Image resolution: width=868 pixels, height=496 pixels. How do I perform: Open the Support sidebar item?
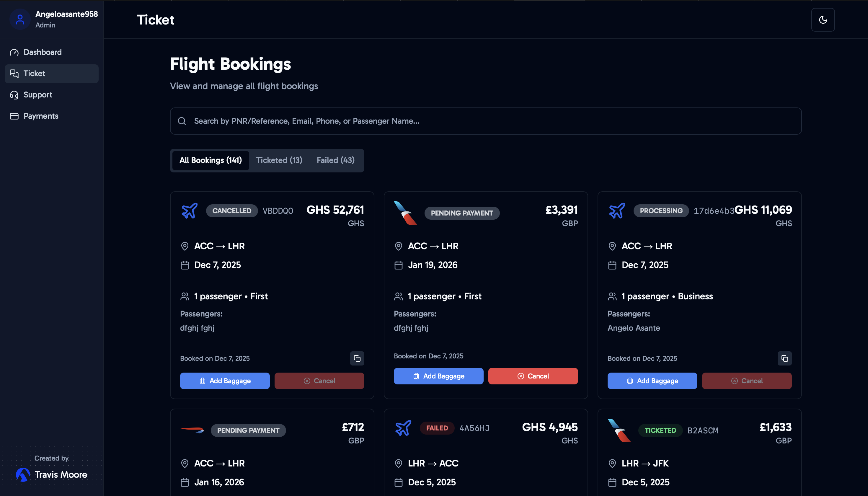[38, 95]
